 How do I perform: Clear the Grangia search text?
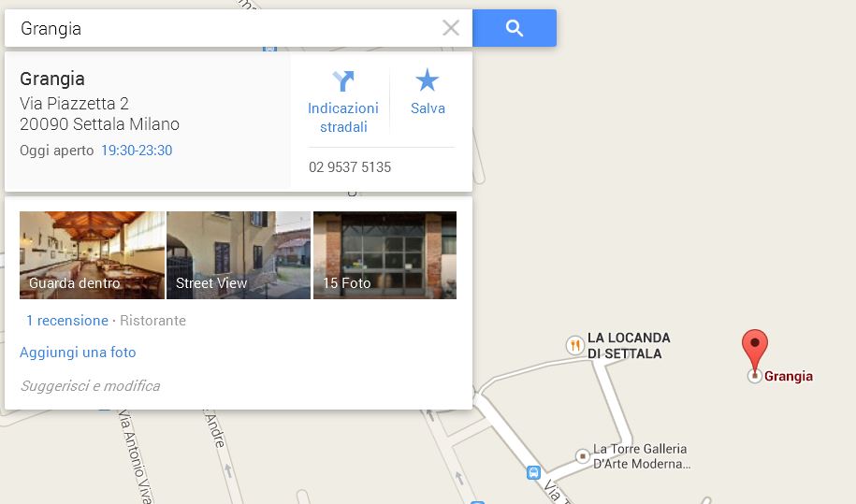pos(451,28)
